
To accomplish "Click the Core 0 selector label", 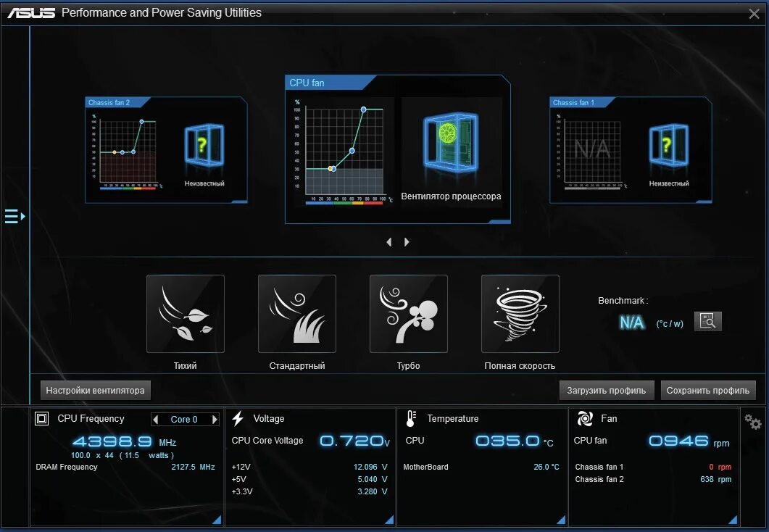I will pos(184,419).
